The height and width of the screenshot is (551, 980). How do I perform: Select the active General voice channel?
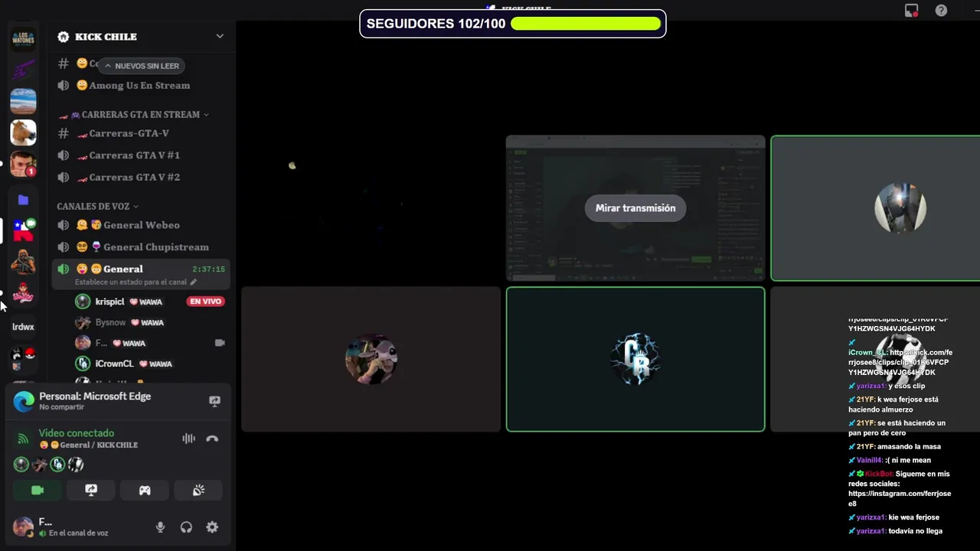coord(141,274)
